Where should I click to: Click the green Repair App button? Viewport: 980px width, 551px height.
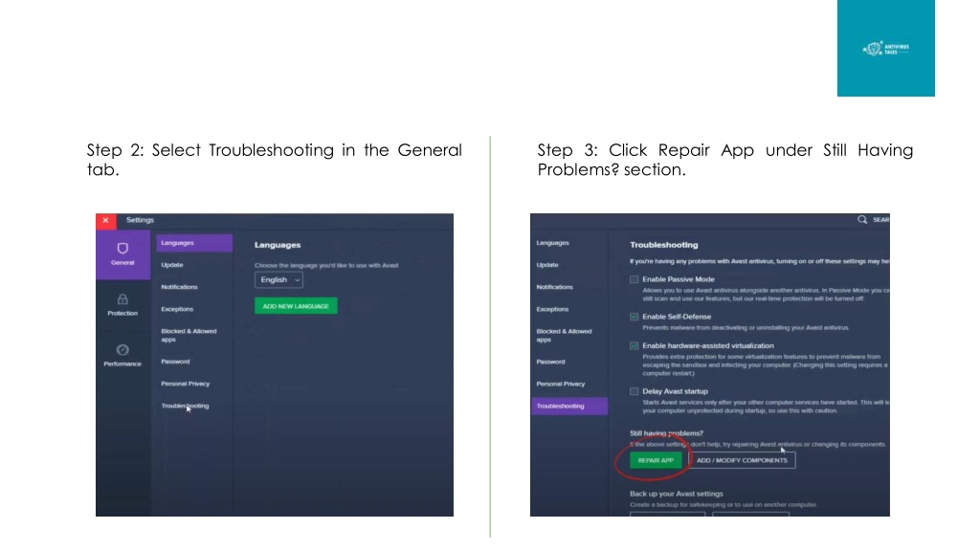tap(656, 460)
